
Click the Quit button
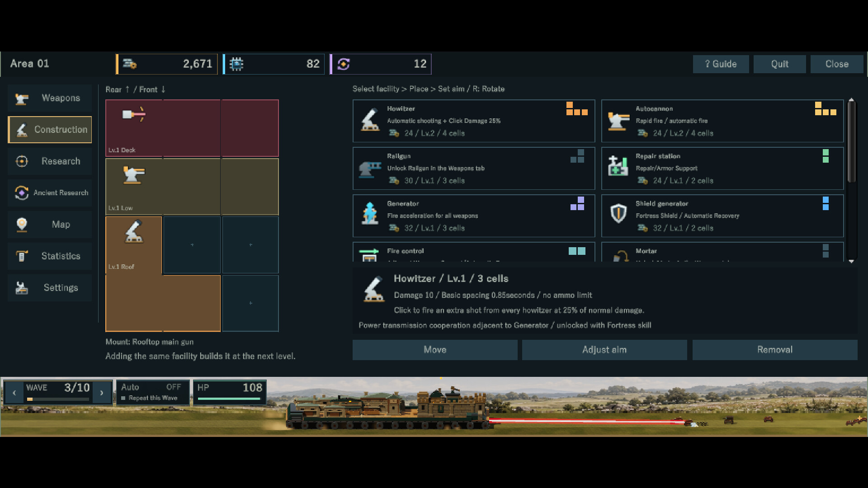pos(779,64)
